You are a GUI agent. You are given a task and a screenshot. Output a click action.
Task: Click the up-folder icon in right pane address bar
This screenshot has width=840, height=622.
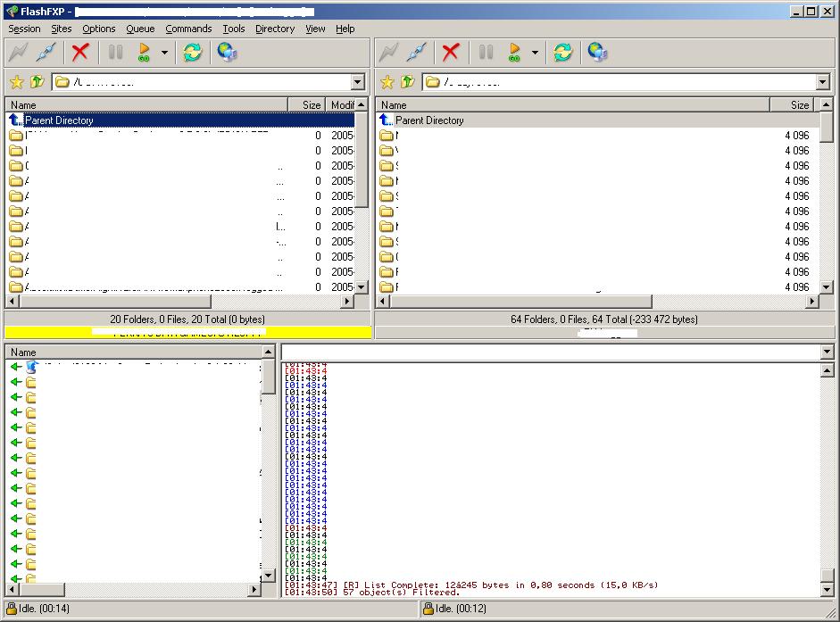tap(407, 82)
